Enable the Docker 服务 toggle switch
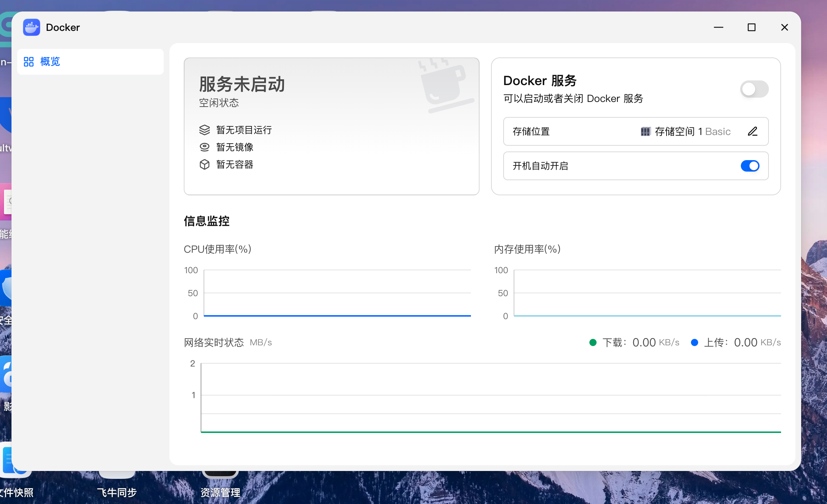 (x=754, y=89)
